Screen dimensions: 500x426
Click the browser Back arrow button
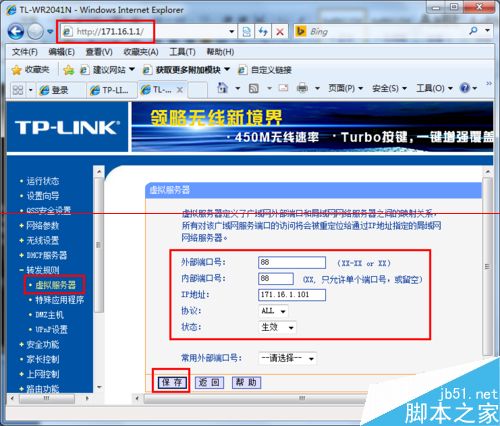point(15,32)
